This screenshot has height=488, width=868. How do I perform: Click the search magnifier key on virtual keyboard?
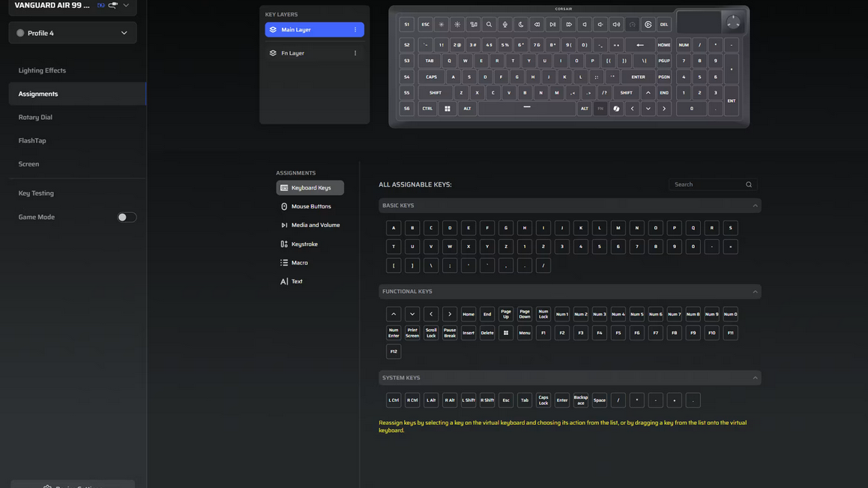(x=489, y=25)
